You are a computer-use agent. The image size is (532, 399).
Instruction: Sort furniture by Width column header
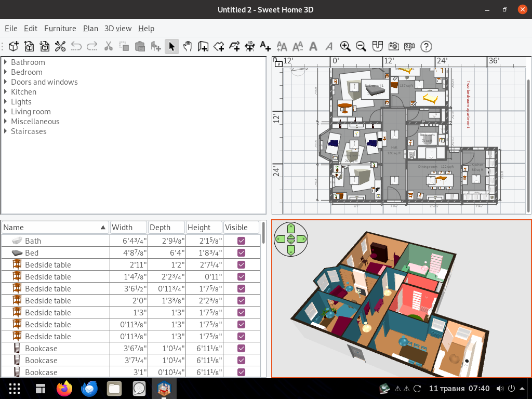129,228
